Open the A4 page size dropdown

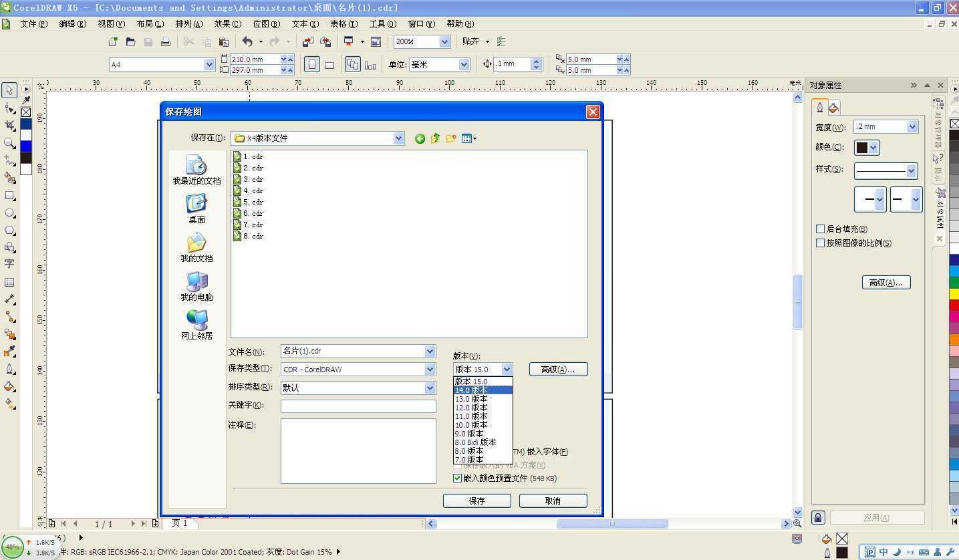[209, 65]
